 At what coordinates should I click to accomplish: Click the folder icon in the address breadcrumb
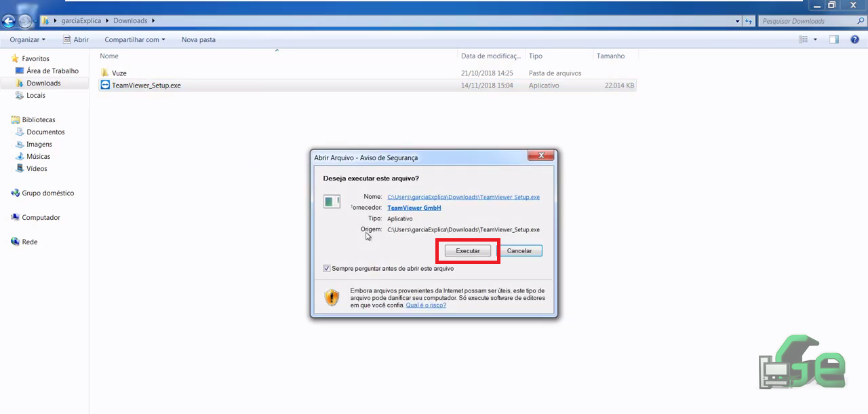(x=45, y=21)
